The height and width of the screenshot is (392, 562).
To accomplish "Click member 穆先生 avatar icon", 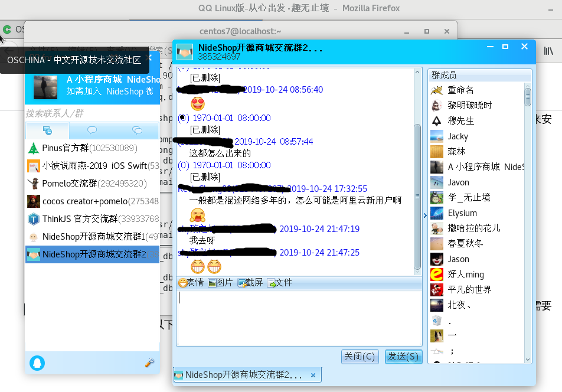I will click(437, 121).
